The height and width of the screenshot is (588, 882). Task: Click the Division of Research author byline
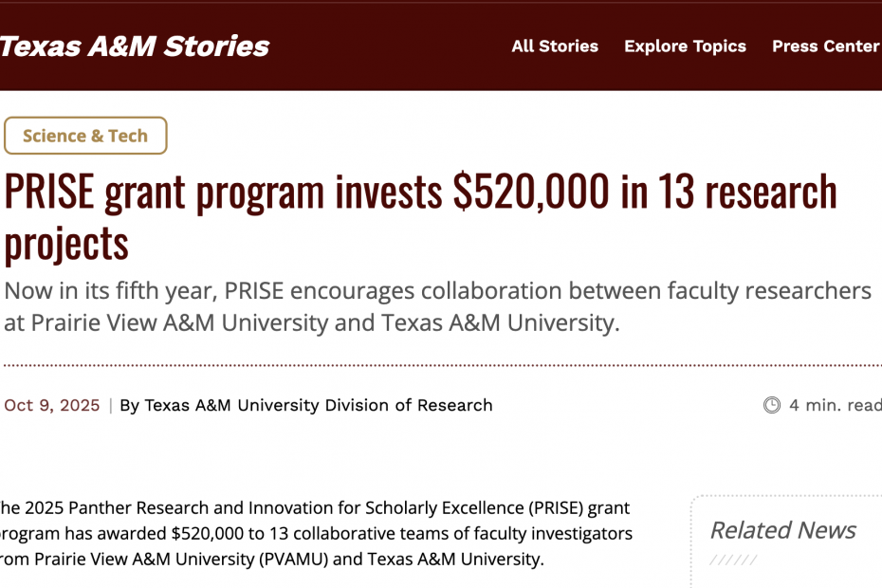point(306,405)
